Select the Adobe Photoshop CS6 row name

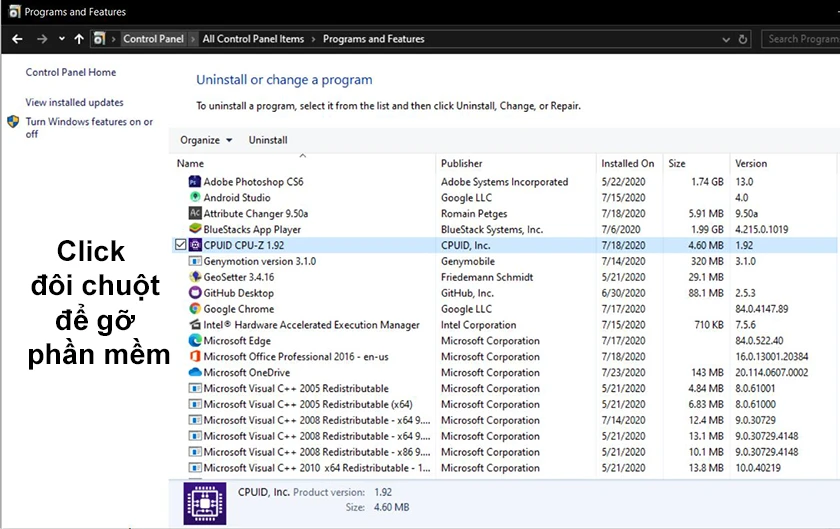tap(253, 182)
